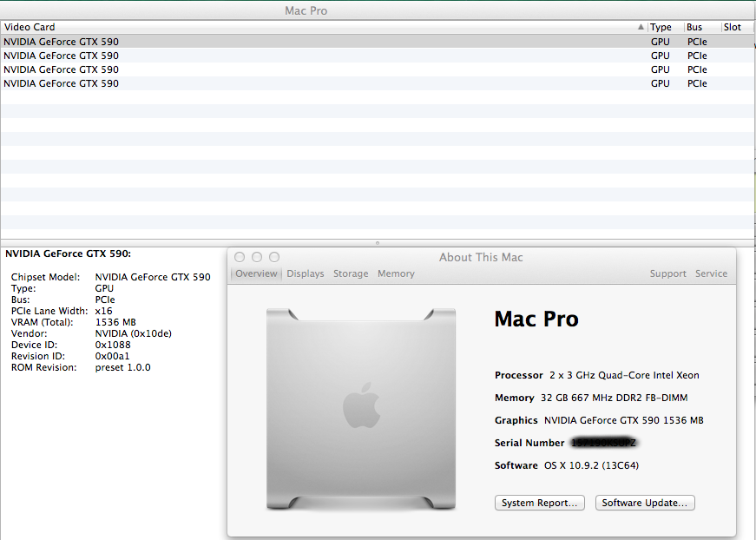This screenshot has height=540, width=756.
Task: Click the Revision ID value 0x00a1
Action: 112,356
